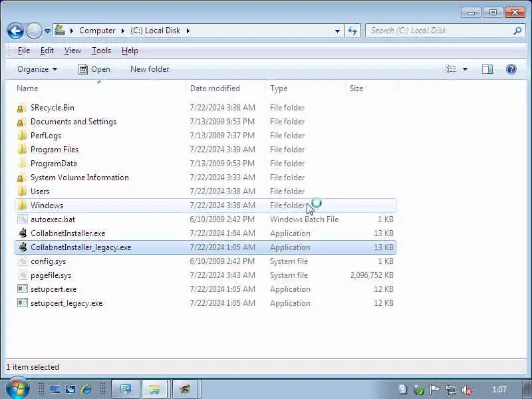Click the taskbar clock showing 1:07
The width and height of the screenshot is (532, 399).
coord(499,390)
